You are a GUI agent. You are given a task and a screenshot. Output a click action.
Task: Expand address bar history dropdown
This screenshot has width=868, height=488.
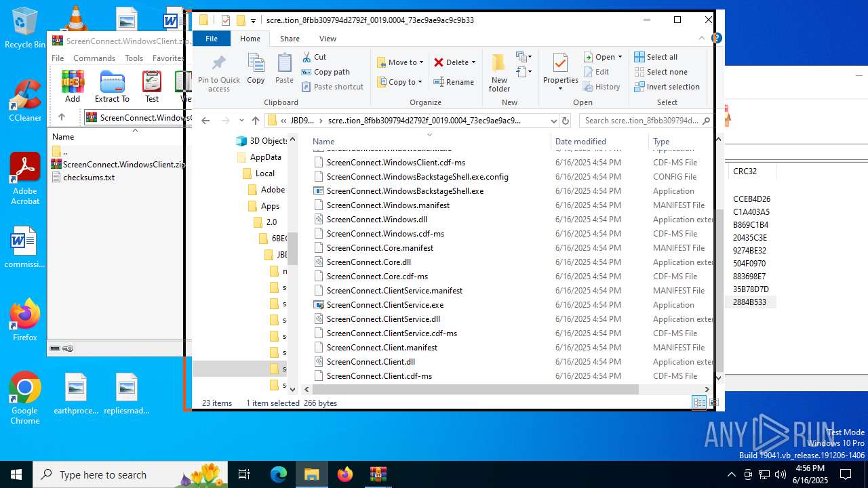click(x=554, y=121)
